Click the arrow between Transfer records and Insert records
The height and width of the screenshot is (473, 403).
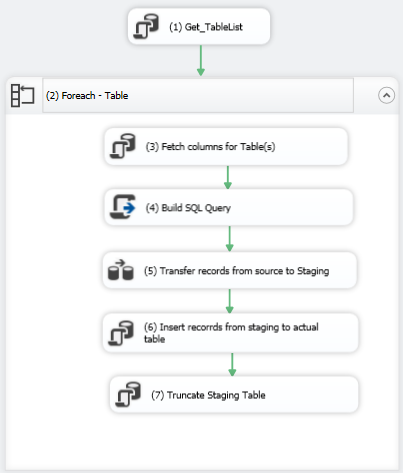click(229, 301)
